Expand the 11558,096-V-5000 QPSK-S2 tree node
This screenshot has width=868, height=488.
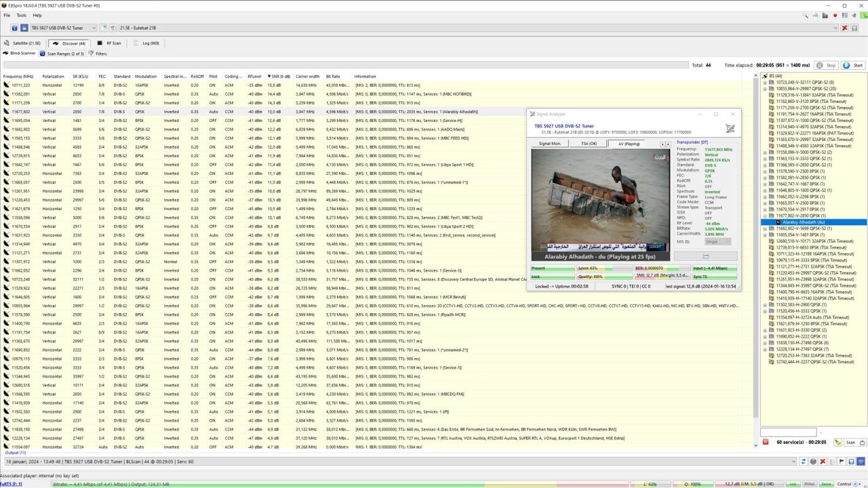click(x=765, y=152)
